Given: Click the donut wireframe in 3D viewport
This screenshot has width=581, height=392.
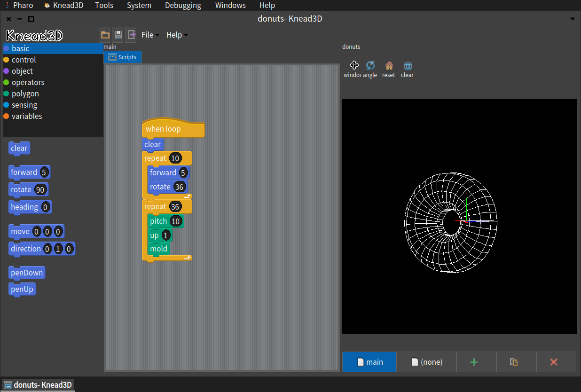Looking at the screenshot, I should tap(450, 222).
